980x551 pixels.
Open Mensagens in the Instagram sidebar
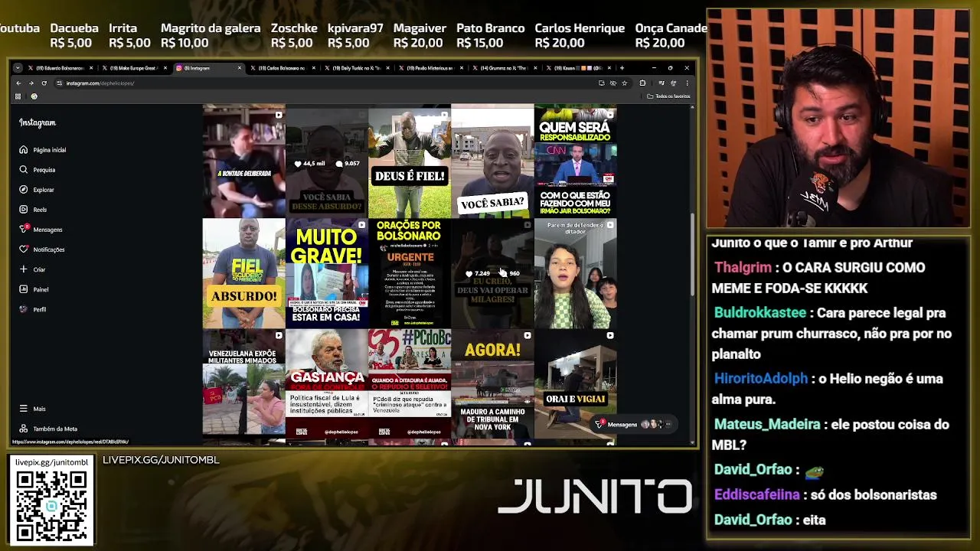(x=41, y=230)
